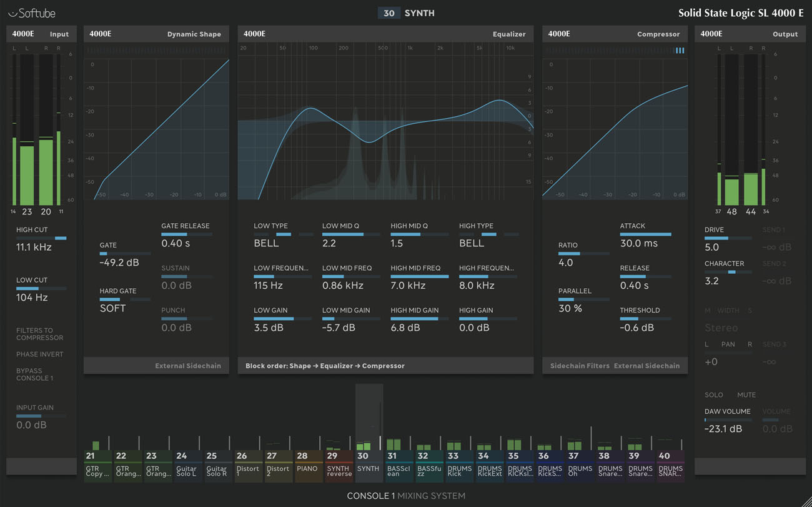
Task: Solo the output channel
Action: point(713,394)
